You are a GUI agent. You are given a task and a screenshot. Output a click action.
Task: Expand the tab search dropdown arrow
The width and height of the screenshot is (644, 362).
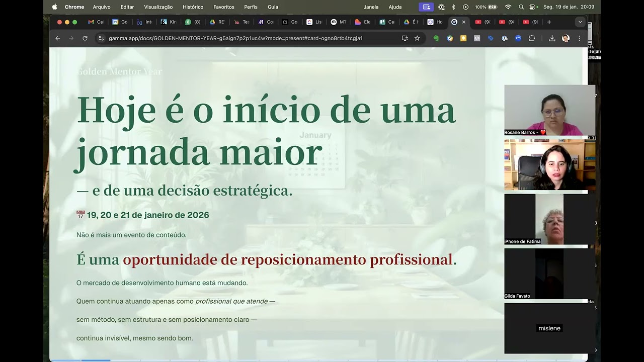coord(580,22)
